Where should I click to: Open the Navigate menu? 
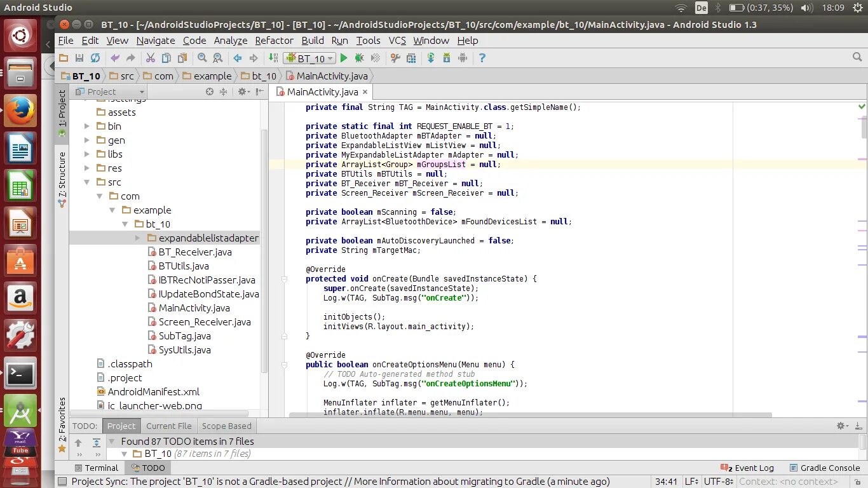(156, 40)
